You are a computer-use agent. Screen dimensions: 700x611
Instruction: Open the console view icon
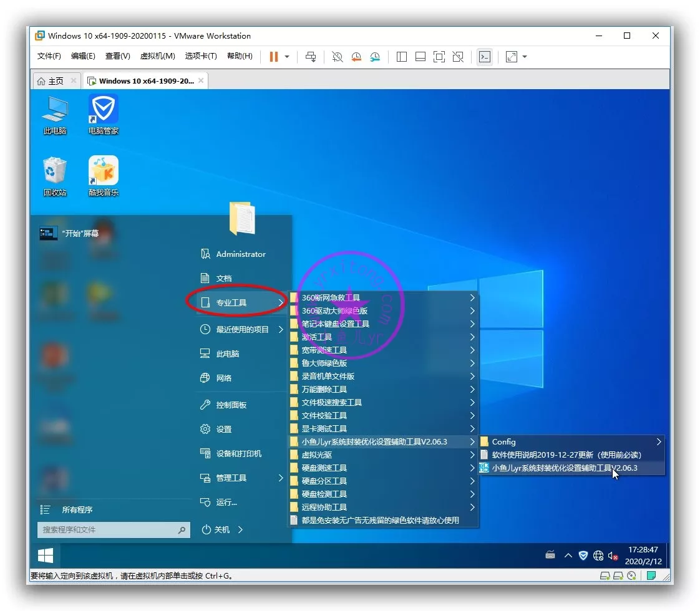pos(484,57)
